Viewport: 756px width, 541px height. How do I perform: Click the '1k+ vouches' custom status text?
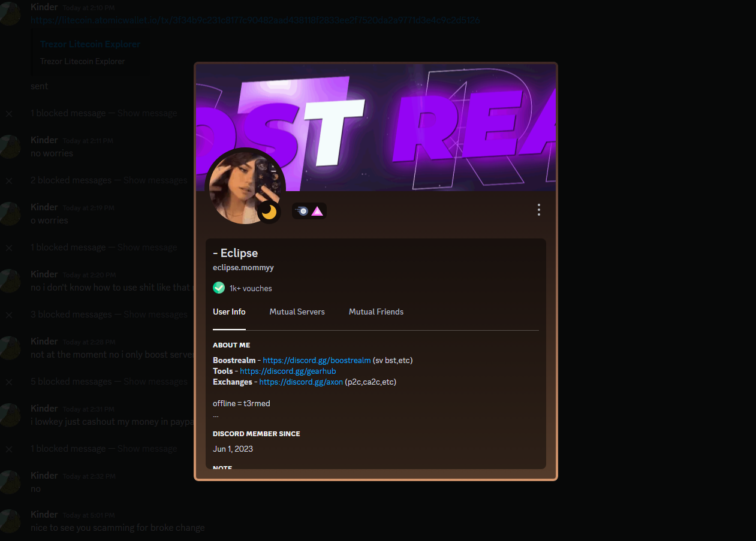pos(251,288)
